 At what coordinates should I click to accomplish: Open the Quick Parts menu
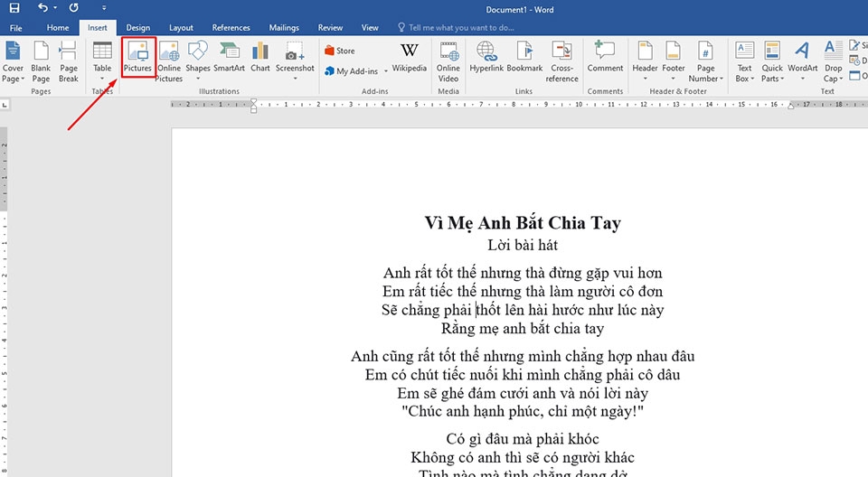click(x=772, y=62)
